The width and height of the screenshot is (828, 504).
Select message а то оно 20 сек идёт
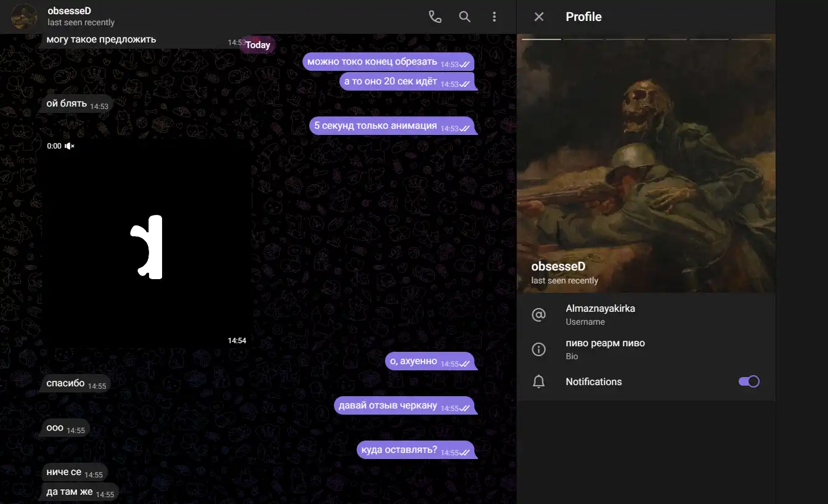pyautogui.click(x=407, y=81)
